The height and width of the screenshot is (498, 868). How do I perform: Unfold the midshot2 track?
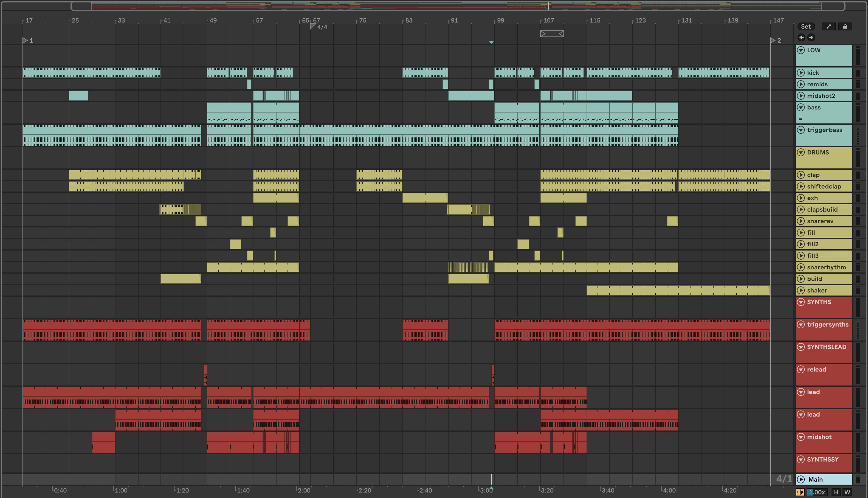point(801,96)
